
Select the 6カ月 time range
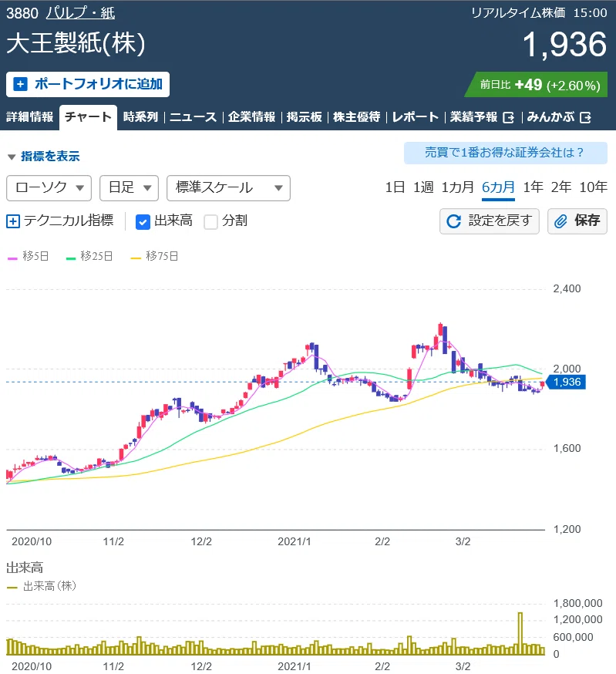tap(498, 187)
